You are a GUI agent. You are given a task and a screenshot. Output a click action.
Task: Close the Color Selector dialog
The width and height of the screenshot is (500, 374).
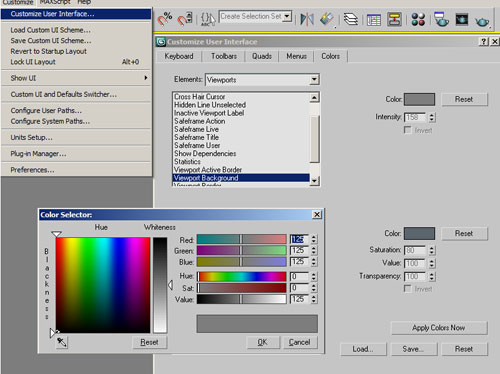tap(317, 214)
